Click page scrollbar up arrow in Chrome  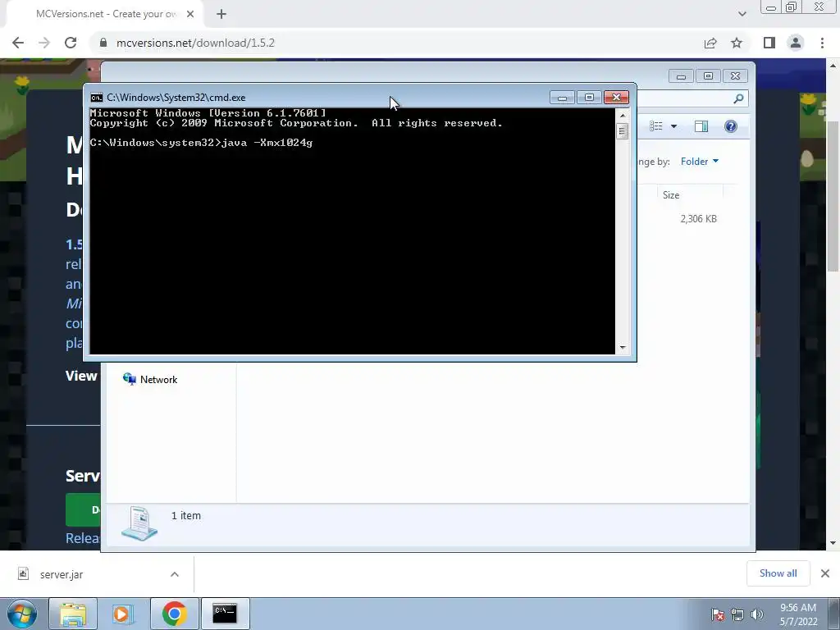tap(833, 65)
